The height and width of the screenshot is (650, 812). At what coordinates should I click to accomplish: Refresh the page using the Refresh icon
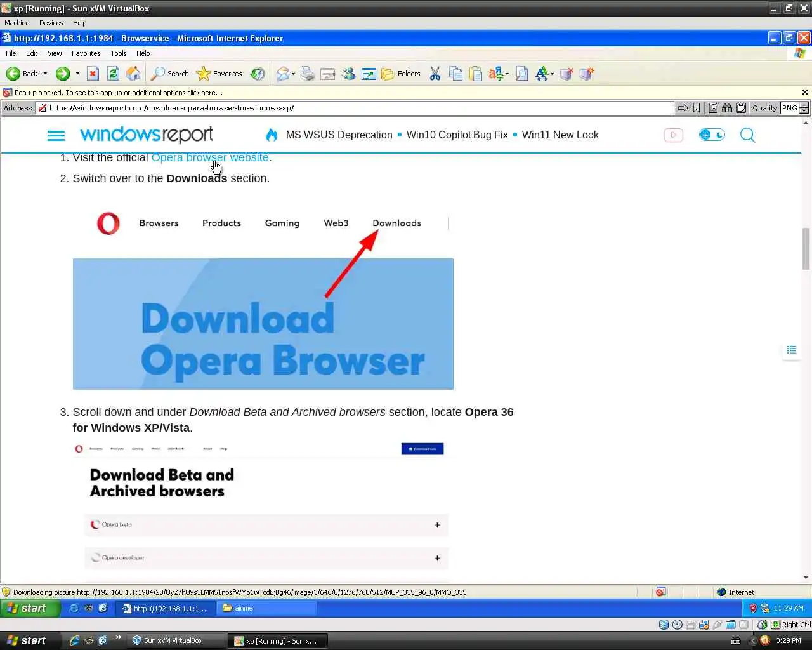tap(113, 74)
